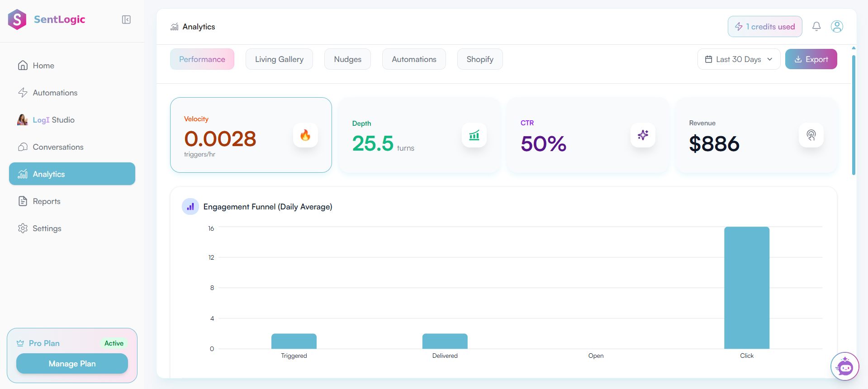The width and height of the screenshot is (868, 389).
Task: Click the 1 credits used button
Action: point(765,27)
